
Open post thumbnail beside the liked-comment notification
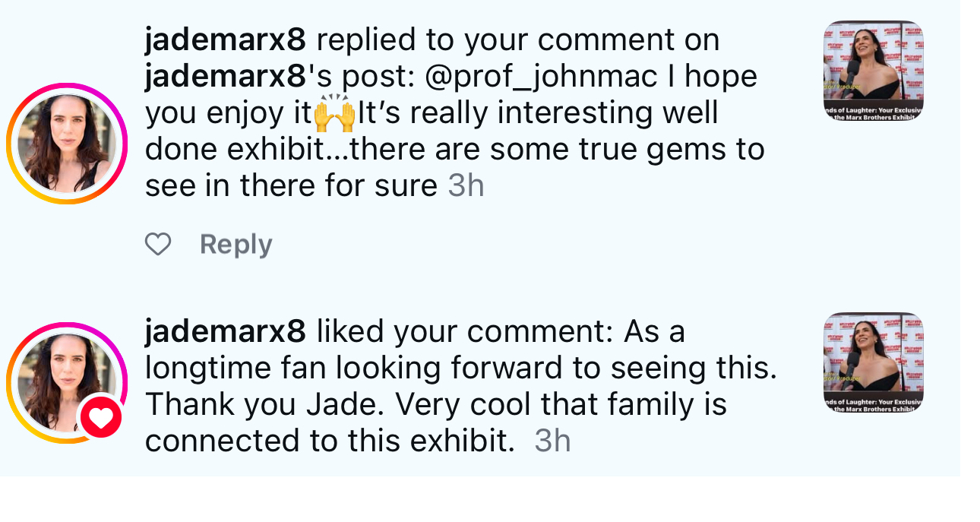point(873,362)
